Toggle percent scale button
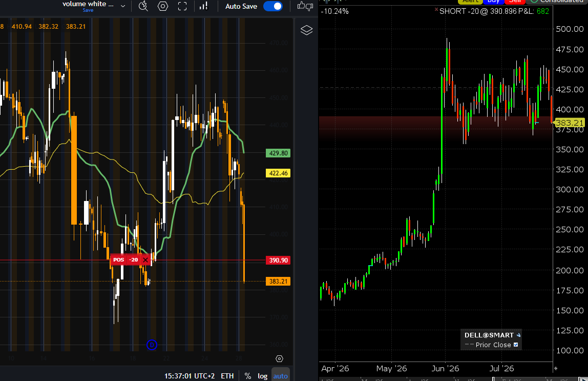 click(248, 376)
